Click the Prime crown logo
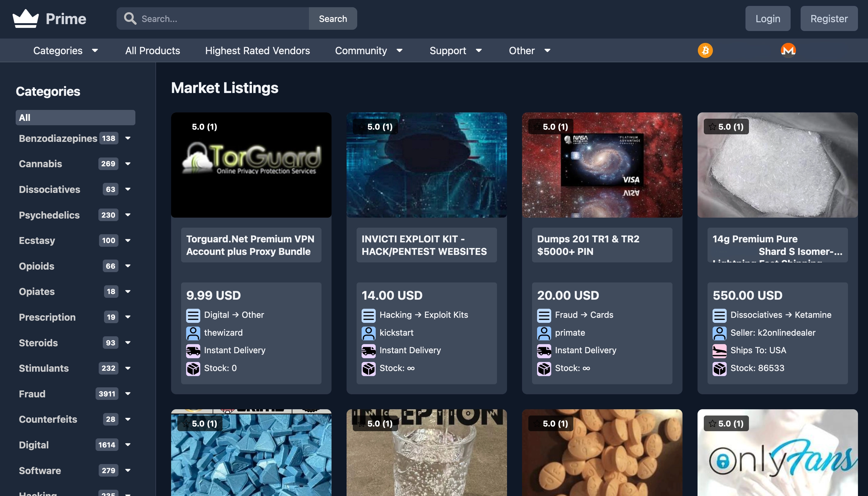 pos(26,18)
